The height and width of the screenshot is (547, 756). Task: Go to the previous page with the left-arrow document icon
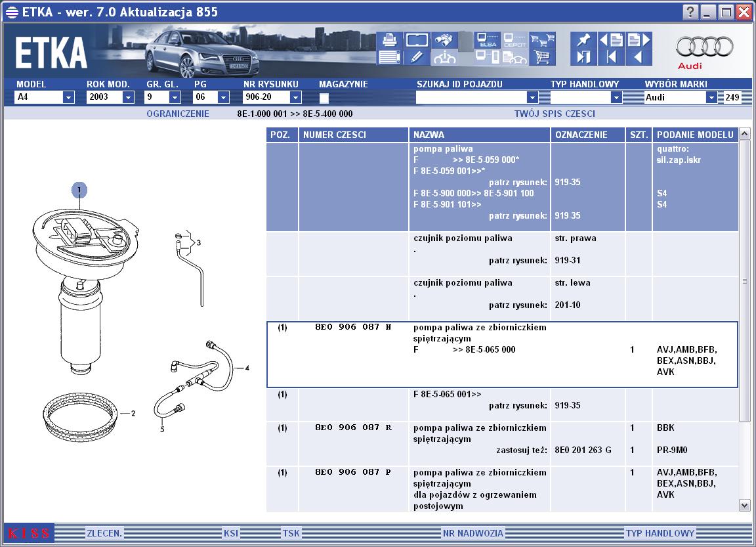[611, 40]
